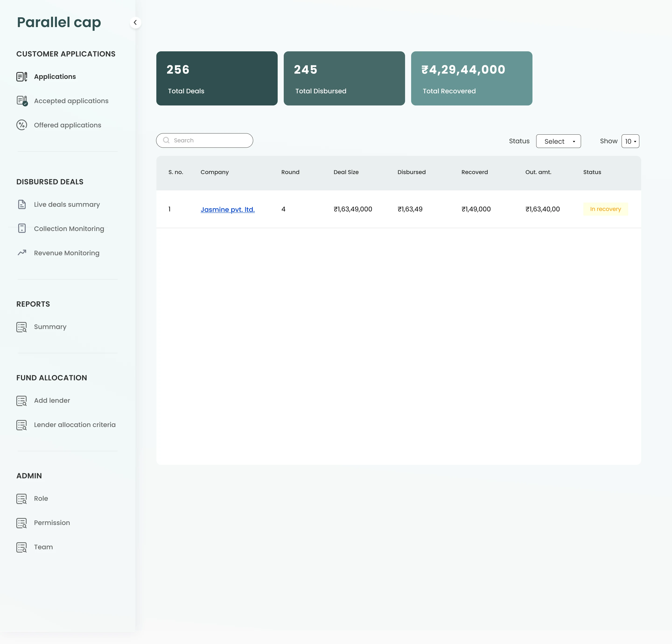
Task: Click the round value 4 cell
Action: (283, 209)
